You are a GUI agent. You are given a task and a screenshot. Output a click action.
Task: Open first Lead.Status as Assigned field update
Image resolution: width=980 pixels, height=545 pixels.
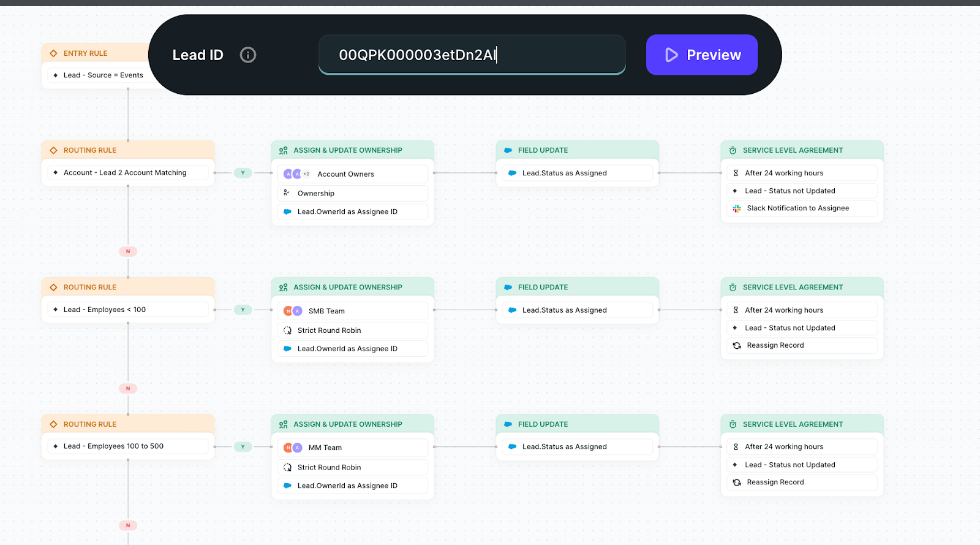click(x=578, y=173)
